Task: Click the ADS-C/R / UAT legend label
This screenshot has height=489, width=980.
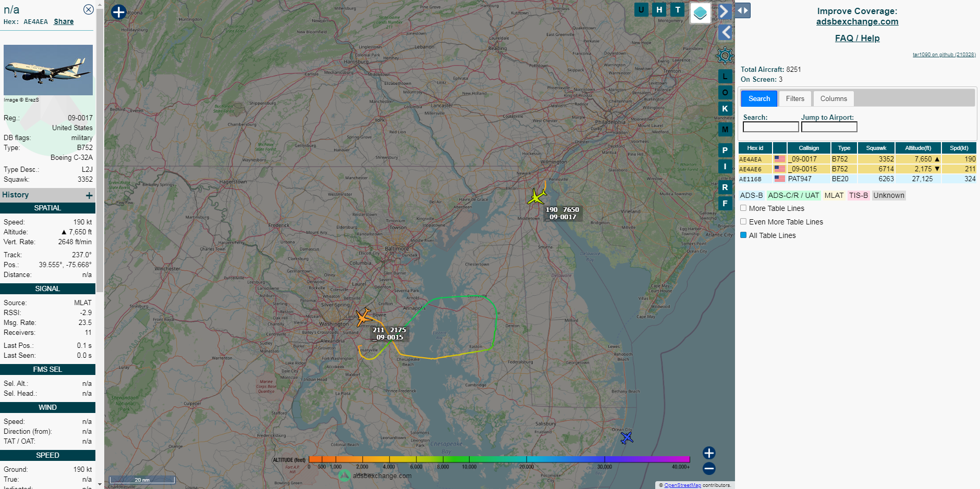Action: point(793,195)
